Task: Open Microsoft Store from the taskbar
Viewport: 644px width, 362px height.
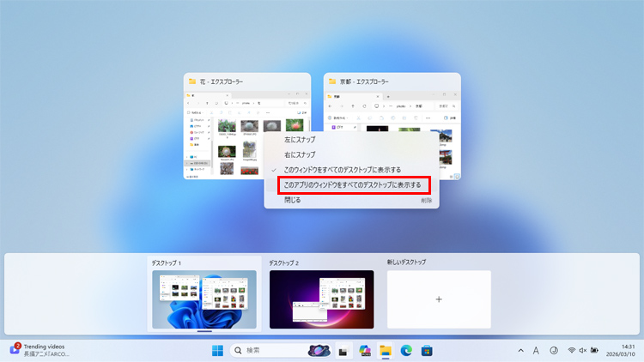Action: pyautogui.click(x=426, y=351)
